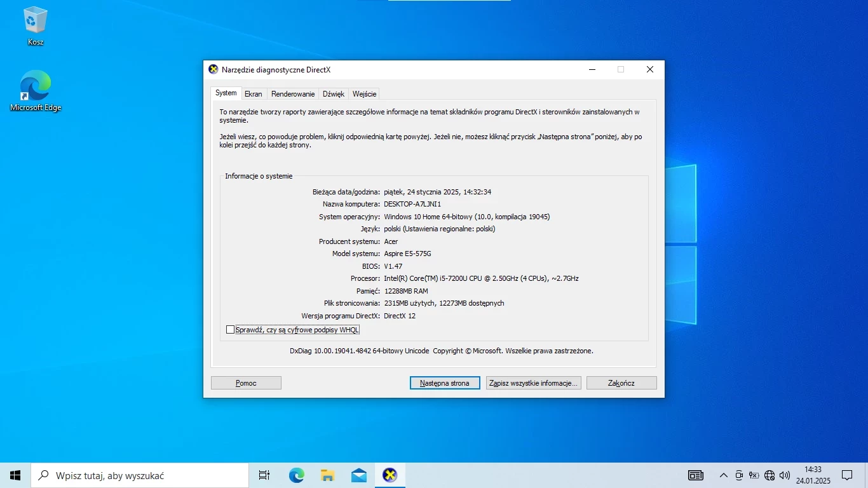This screenshot has height=488, width=868.
Task: Click the producer value Acer
Action: (391, 241)
